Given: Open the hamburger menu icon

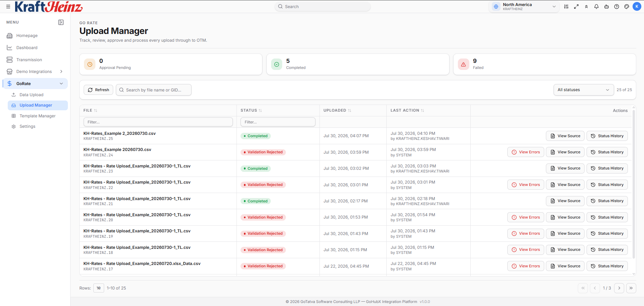Looking at the screenshot, I should pyautogui.click(x=8, y=6).
